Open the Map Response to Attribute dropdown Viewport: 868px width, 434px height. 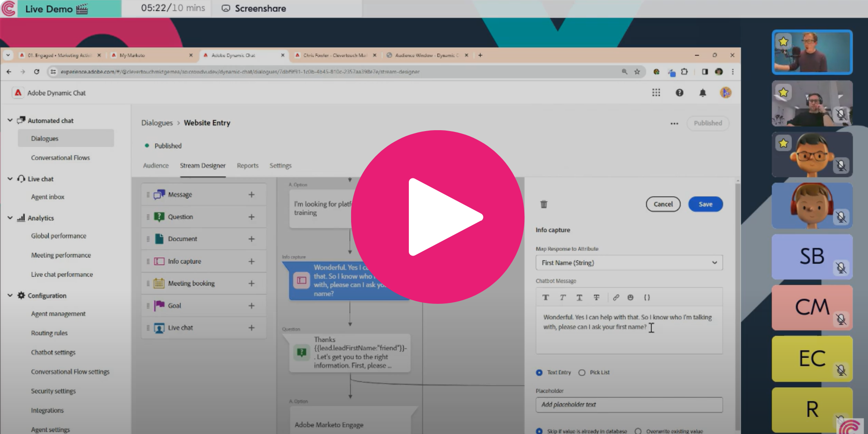629,263
